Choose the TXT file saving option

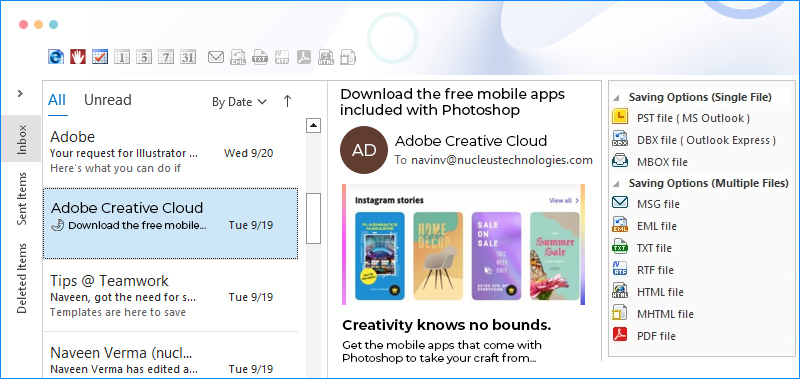coord(654,248)
